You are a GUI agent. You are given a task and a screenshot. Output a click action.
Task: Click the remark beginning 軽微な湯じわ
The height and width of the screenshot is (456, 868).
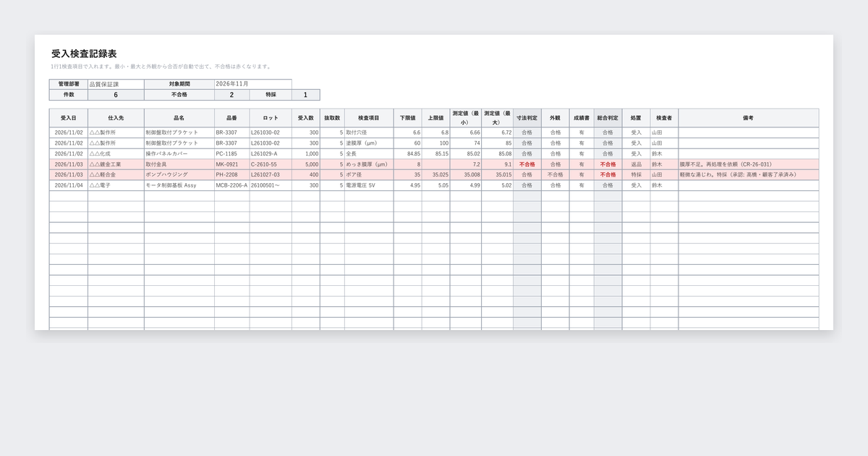tap(748, 174)
